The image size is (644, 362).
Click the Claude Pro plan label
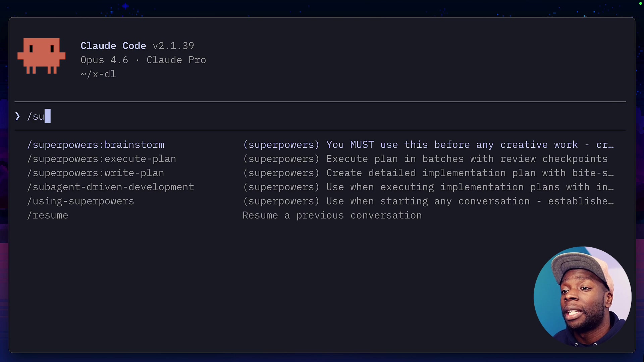[176, 60]
